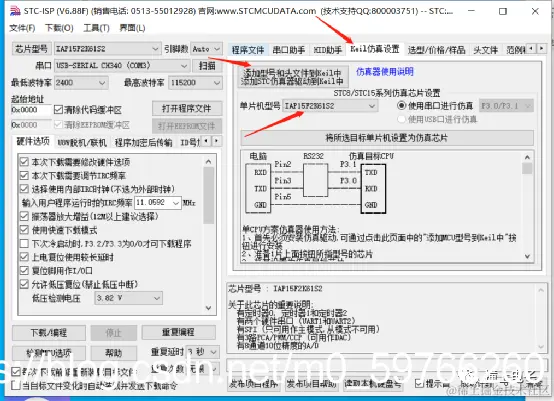
Task: Toggle 允许低压复位 checkbox
Action: (24, 284)
